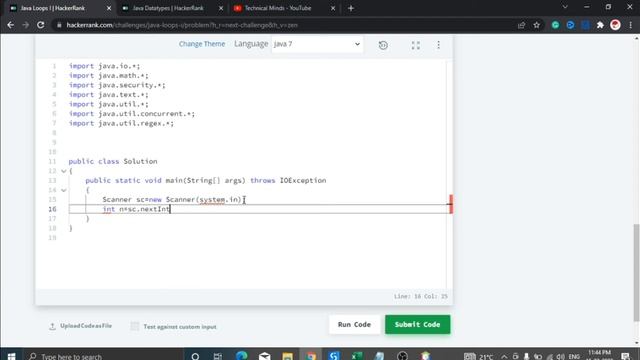Screen dimensions: 640x360
Task: Open OBS Studio from taskbar
Action: pos(402,356)
